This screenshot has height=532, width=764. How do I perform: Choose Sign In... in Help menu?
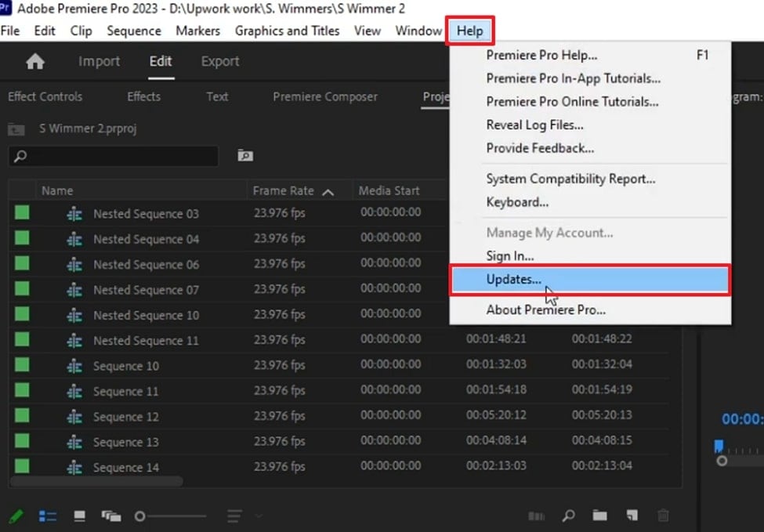tap(589, 255)
